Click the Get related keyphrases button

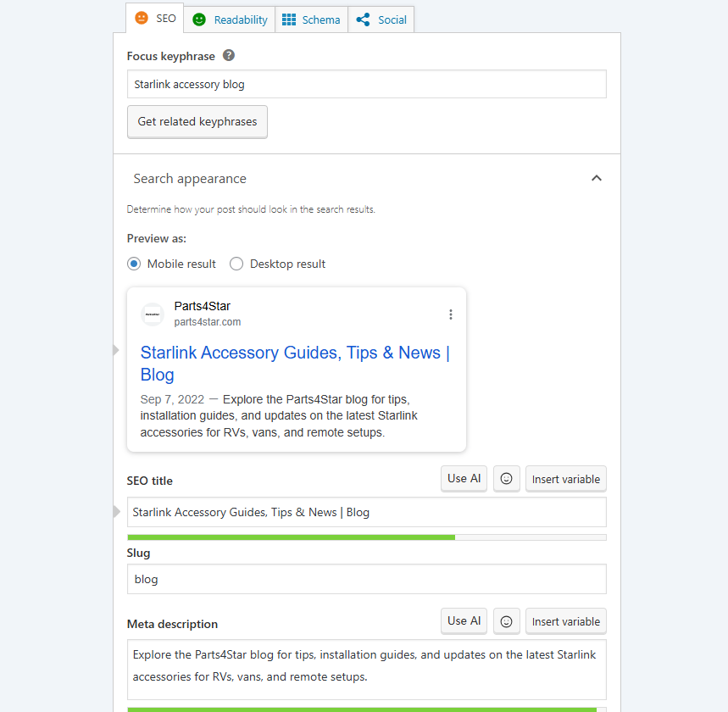coord(197,121)
